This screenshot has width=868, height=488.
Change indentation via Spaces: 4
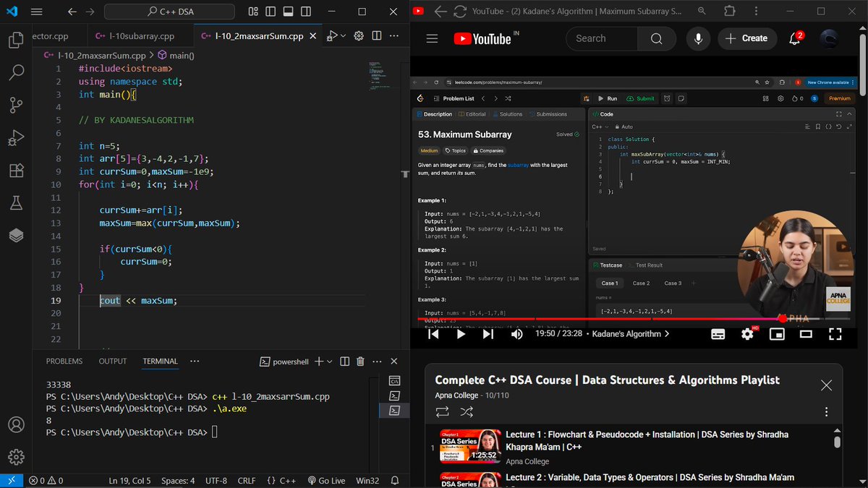[178, 481]
